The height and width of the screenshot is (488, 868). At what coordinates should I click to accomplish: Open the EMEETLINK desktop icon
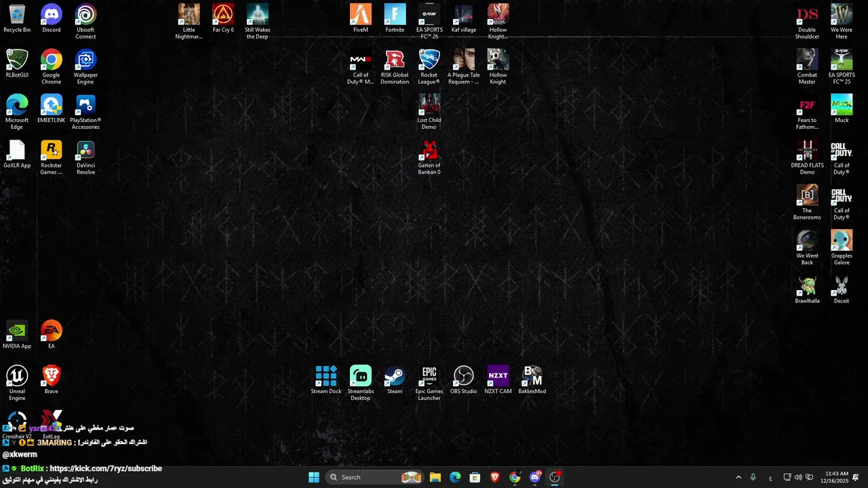52,108
